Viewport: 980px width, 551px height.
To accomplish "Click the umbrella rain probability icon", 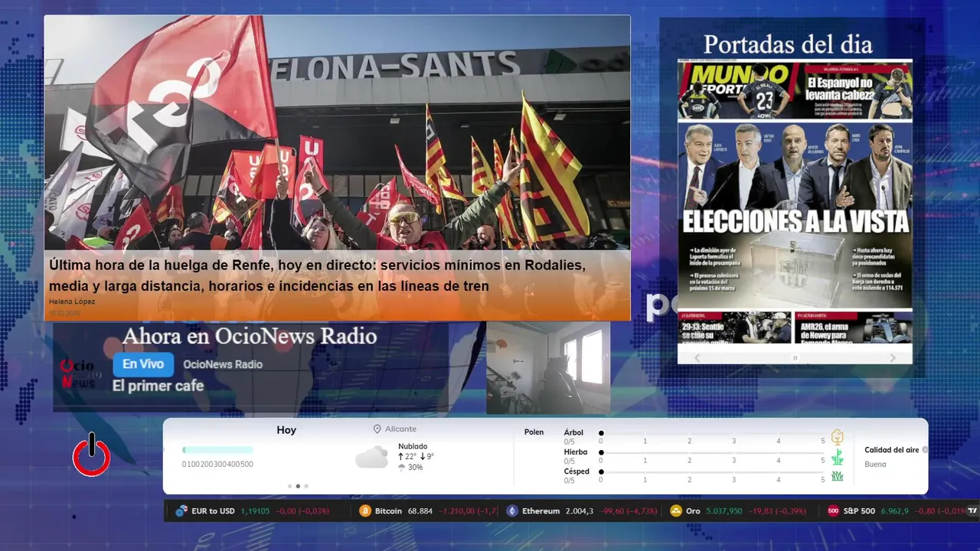I will [401, 468].
